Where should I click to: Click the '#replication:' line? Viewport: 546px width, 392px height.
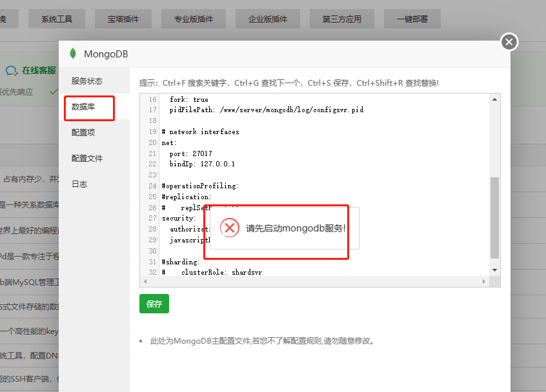(187, 197)
